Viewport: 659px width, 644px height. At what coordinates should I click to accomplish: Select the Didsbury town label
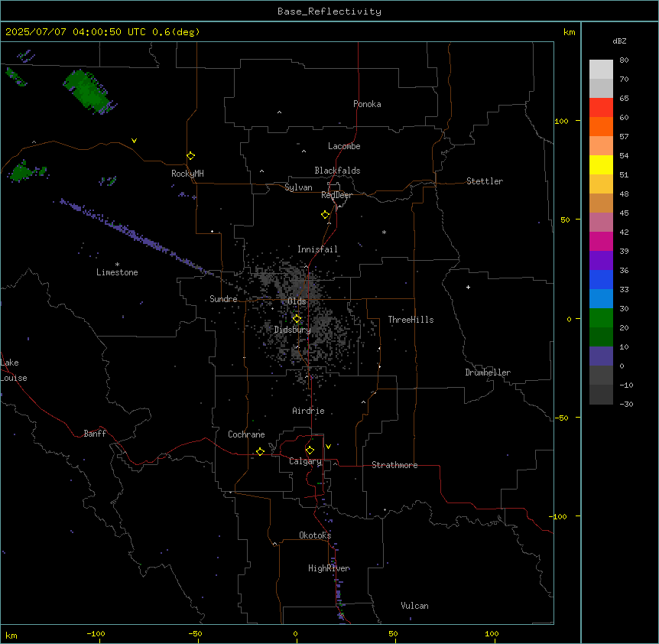click(293, 330)
